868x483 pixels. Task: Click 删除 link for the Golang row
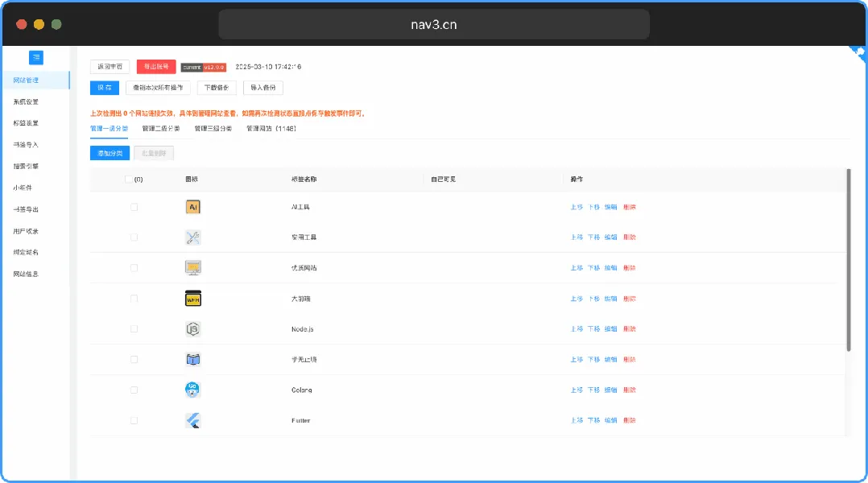pos(630,390)
